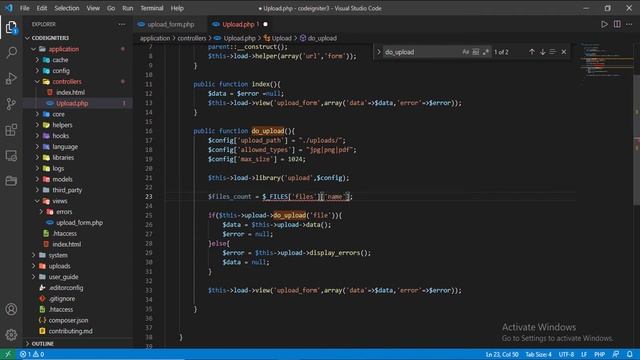Open the Search view in activity bar
This screenshot has width=640, height=360.
tap(11, 52)
